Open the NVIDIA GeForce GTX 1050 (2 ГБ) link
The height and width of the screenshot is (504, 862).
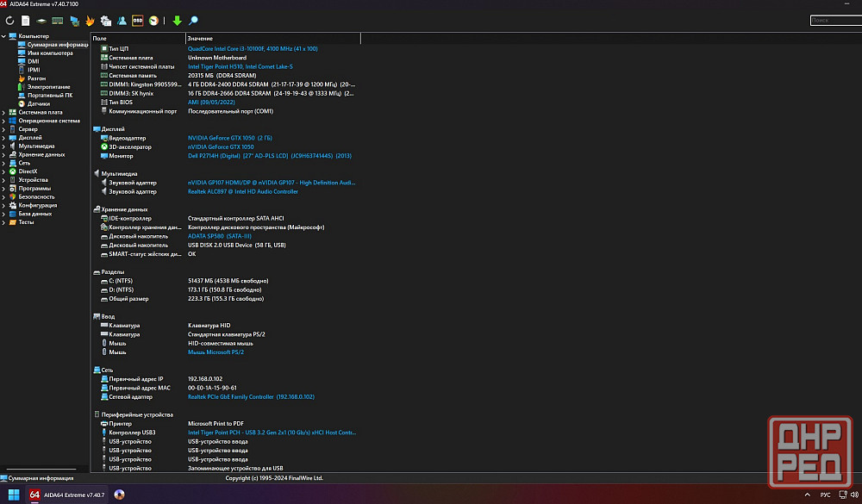click(230, 138)
